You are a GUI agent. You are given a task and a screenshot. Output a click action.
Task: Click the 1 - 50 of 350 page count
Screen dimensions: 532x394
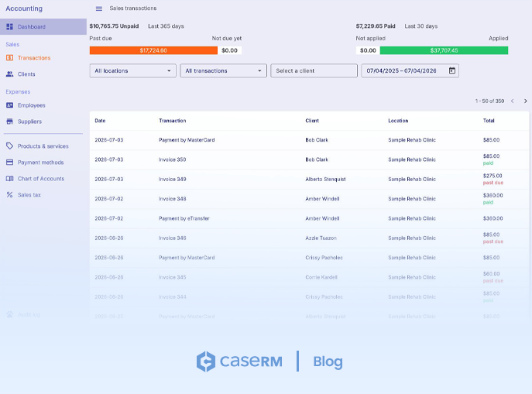[x=489, y=101]
